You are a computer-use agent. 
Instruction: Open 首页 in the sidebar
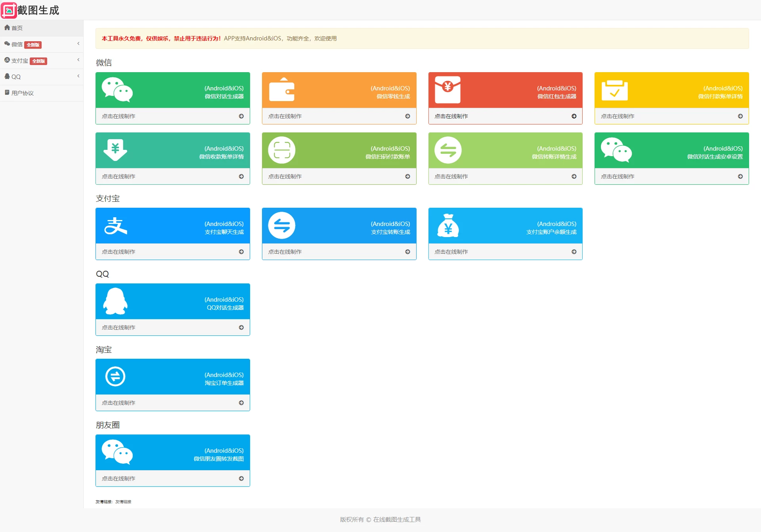click(x=17, y=28)
